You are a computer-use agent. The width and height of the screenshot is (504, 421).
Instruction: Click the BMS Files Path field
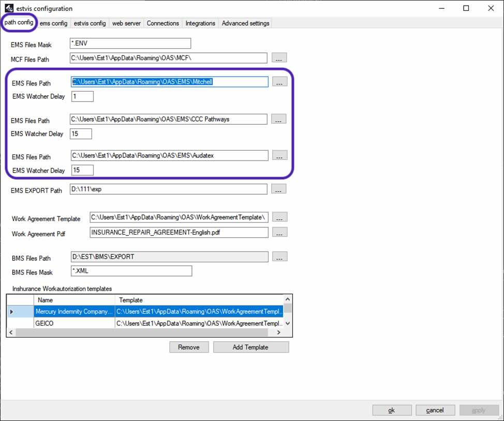tap(170, 257)
